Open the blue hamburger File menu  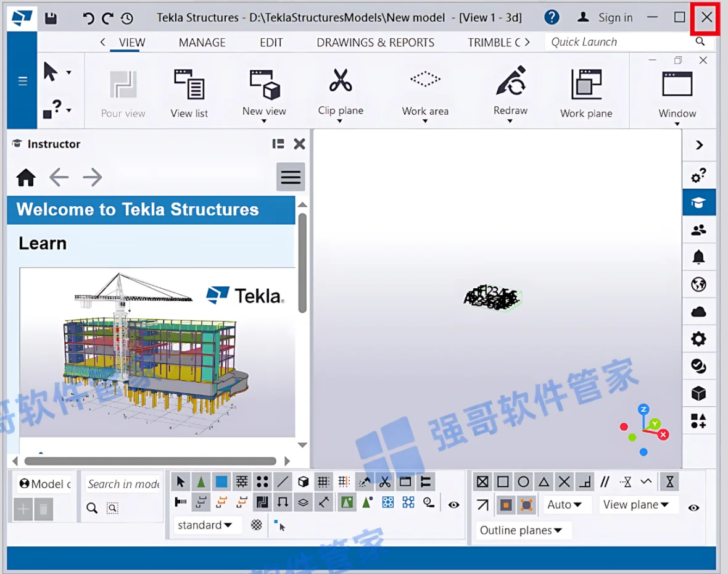(22, 81)
